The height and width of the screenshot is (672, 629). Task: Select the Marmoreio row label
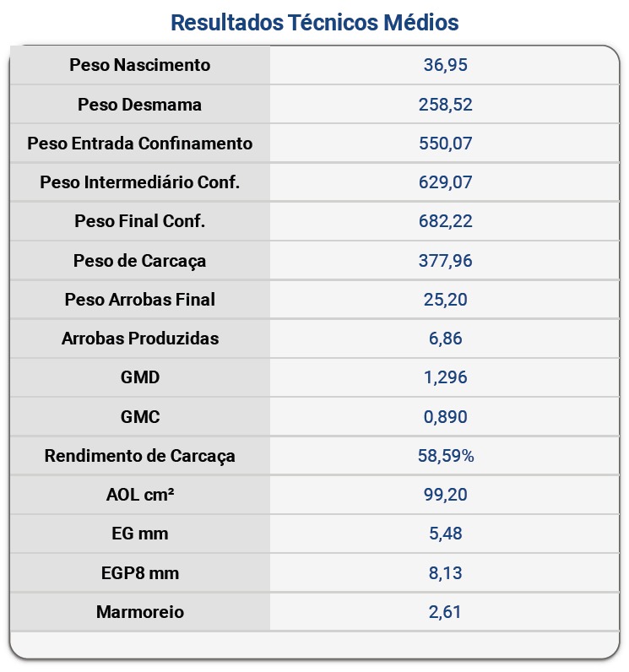[140, 612]
